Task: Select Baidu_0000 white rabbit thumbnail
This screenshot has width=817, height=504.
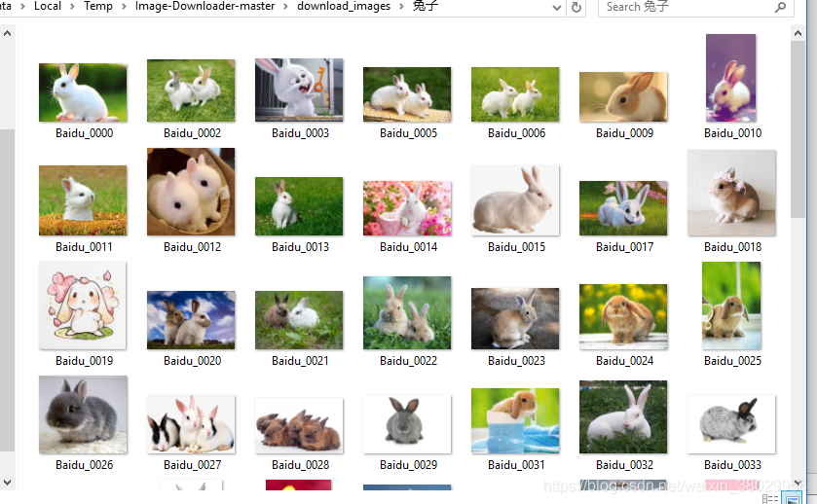Action: coord(83,92)
